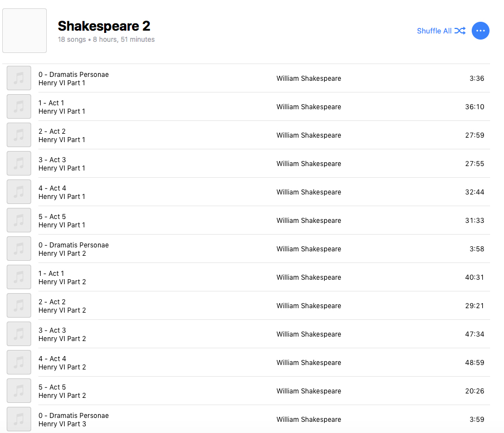
Task: Click music note icon for Act 1 Henry VI Part 1
Action: [19, 106]
